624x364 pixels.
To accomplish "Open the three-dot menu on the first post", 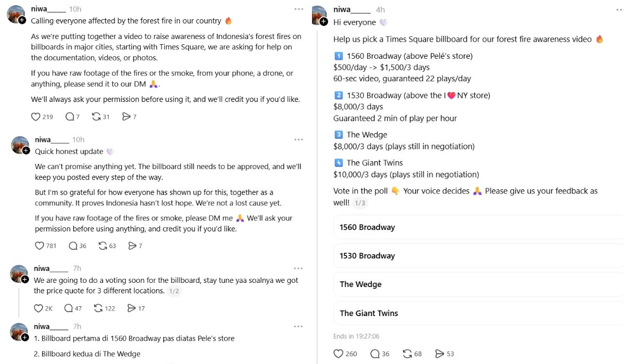I will 298,9.
